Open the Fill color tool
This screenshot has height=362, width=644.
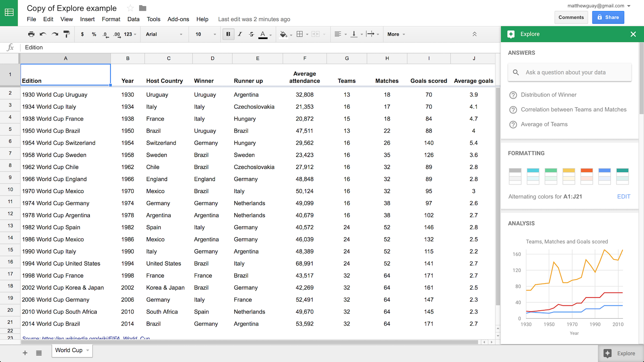pyautogui.click(x=283, y=34)
